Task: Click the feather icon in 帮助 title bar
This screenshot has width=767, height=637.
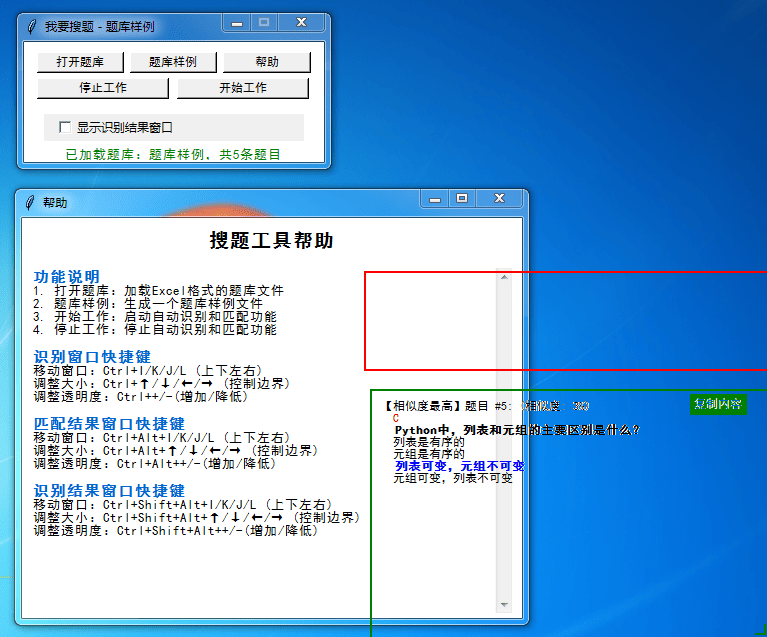Action: pyautogui.click(x=30, y=202)
